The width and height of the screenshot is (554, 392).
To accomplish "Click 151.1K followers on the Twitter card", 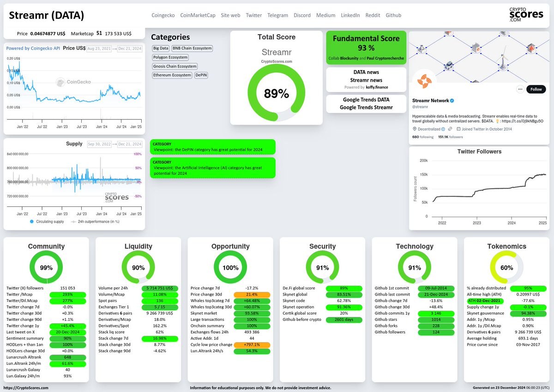I will pos(451,137).
